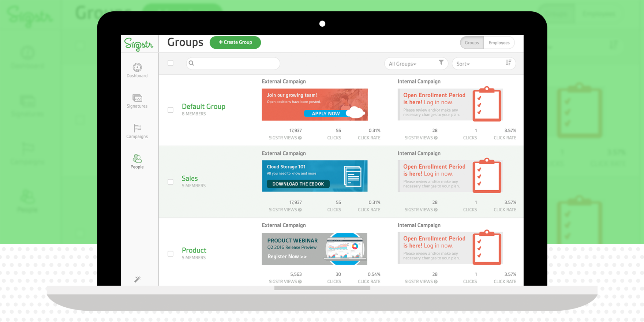Click Sales 'Internal Campaign' label
Image resolution: width=644 pixels, height=322 pixels.
(x=419, y=153)
